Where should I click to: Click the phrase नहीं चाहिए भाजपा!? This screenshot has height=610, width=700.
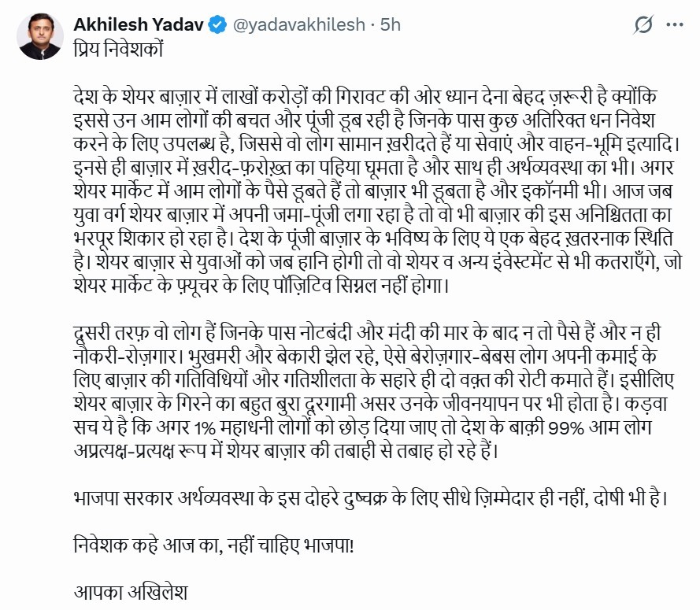[291, 545]
